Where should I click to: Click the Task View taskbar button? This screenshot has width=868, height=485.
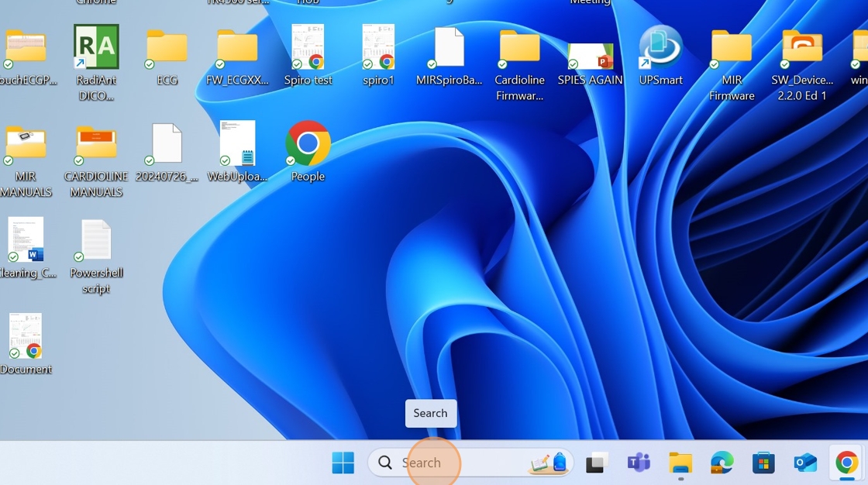pyautogui.click(x=596, y=463)
